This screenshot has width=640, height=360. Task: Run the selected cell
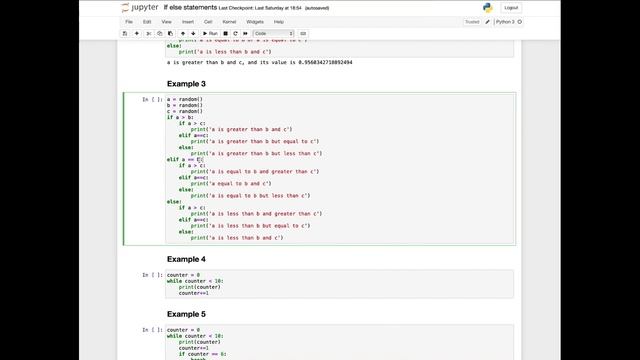point(210,33)
